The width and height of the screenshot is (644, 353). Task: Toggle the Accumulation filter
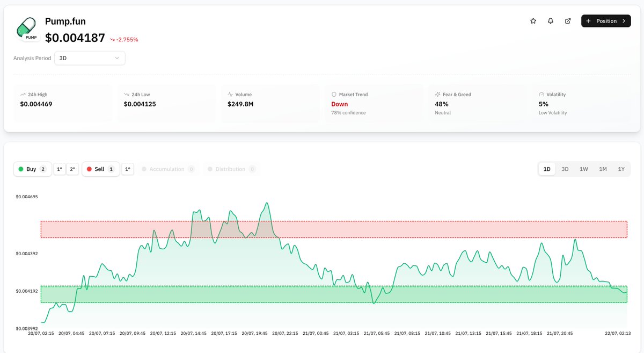click(x=167, y=169)
